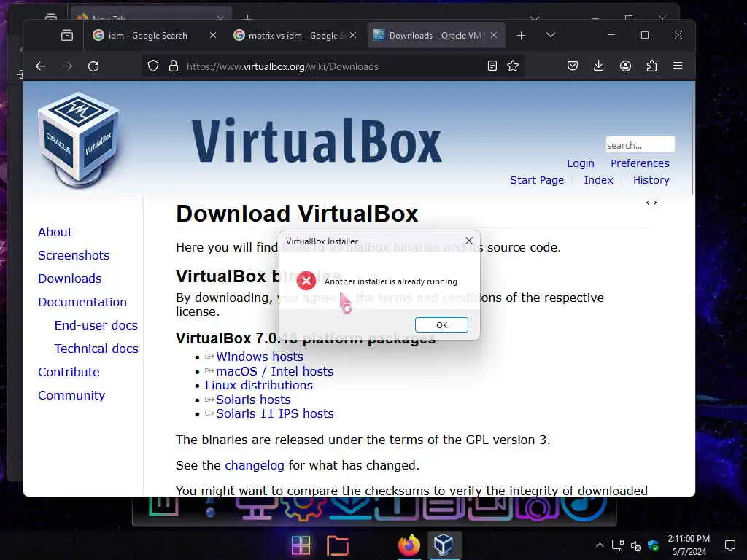Click the forward navigation arrow
Viewport: 747px width, 560px height.
tap(66, 66)
